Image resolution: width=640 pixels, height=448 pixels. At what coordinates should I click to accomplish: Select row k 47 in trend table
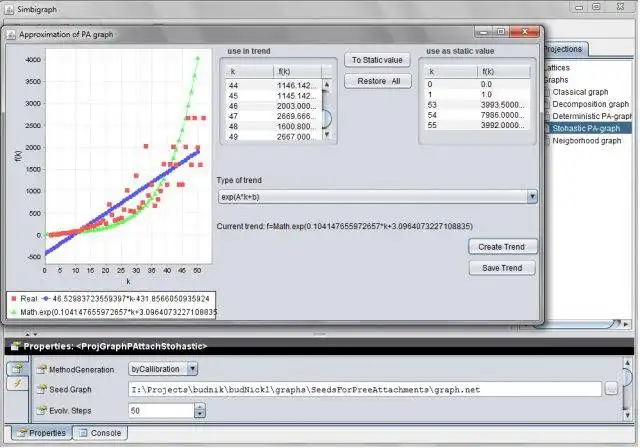[x=273, y=116]
